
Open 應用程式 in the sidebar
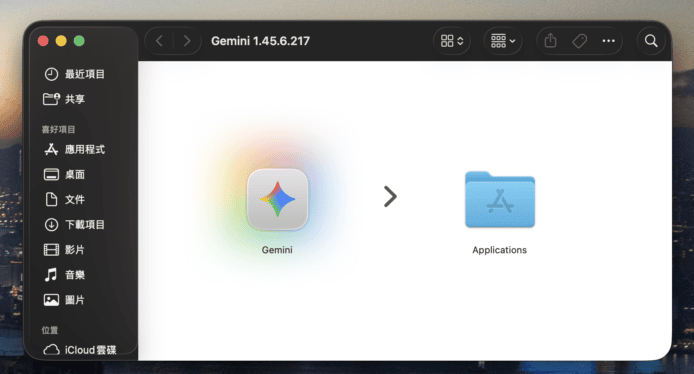click(x=74, y=150)
